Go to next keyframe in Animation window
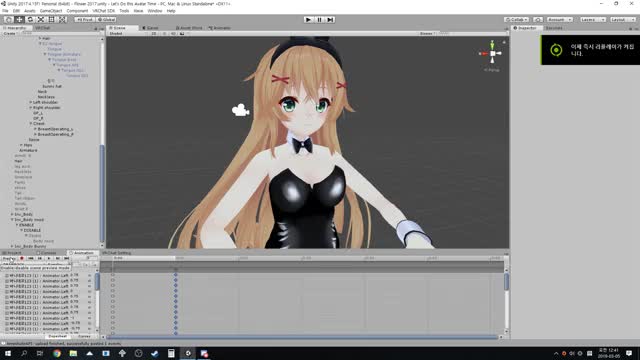 (58, 258)
